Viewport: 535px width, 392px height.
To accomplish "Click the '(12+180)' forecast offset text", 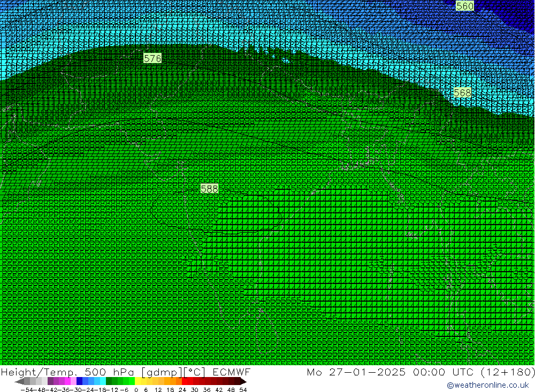I will [508, 372].
